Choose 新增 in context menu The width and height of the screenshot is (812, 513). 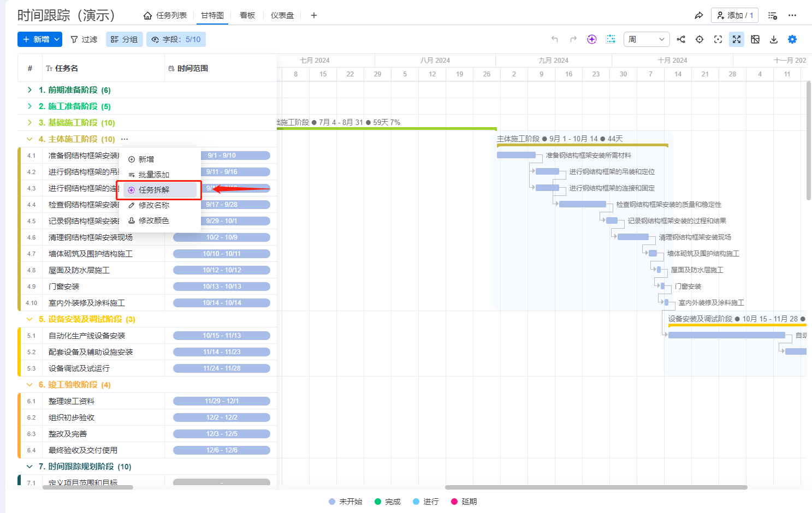pyautogui.click(x=160, y=159)
